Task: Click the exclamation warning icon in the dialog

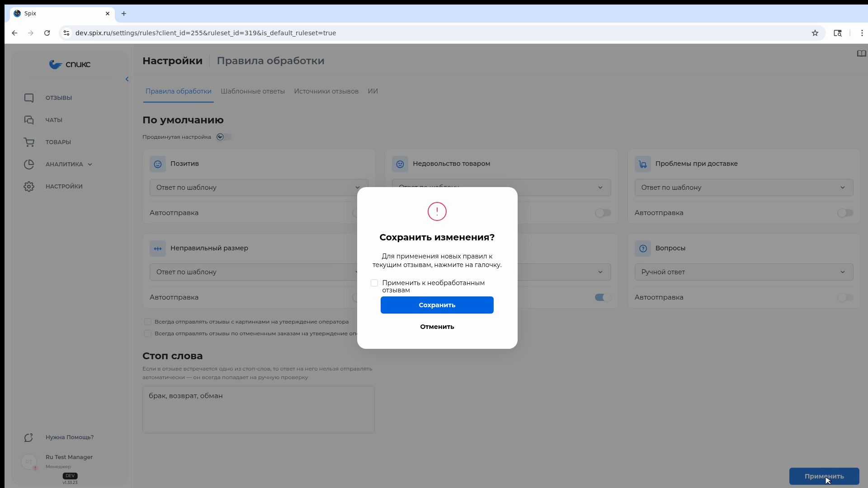Action: coord(437,211)
